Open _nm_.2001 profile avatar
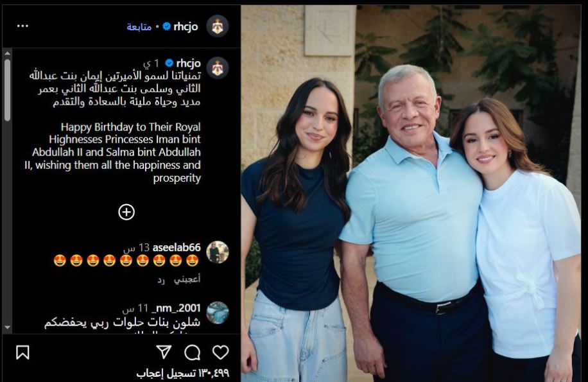This screenshot has height=382, width=588. tap(218, 313)
